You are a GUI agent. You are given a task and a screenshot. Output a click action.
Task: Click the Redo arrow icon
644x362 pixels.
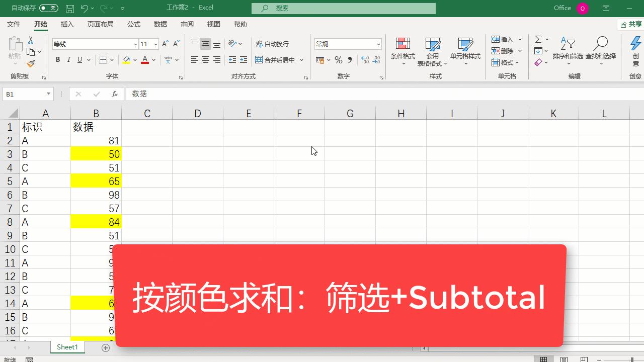[104, 8]
